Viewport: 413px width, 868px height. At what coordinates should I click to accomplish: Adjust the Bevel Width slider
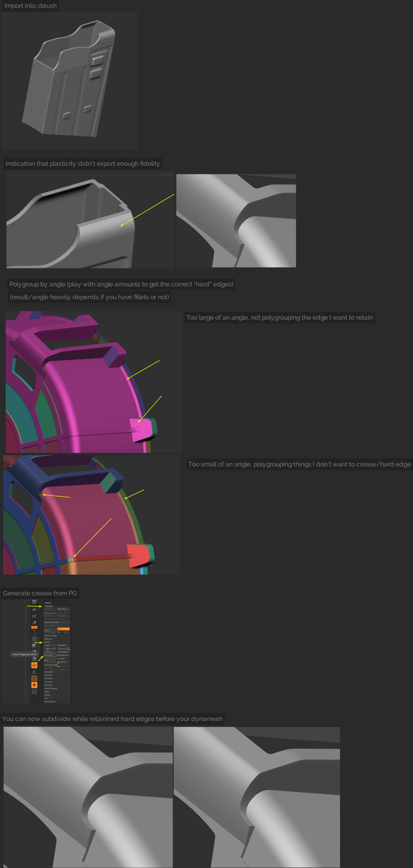(56, 665)
